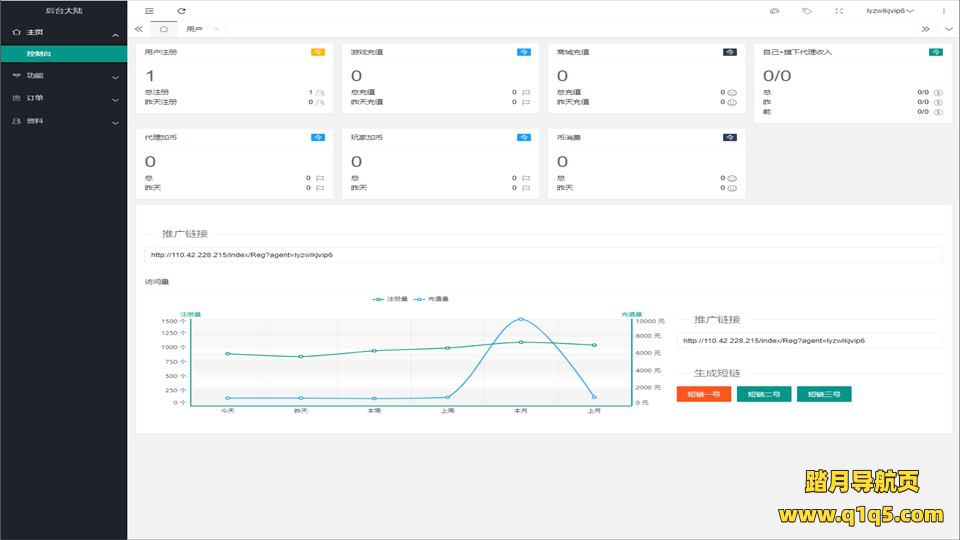Expand the 订单 sidebar menu
This screenshot has height=540, width=960.
[x=63, y=98]
